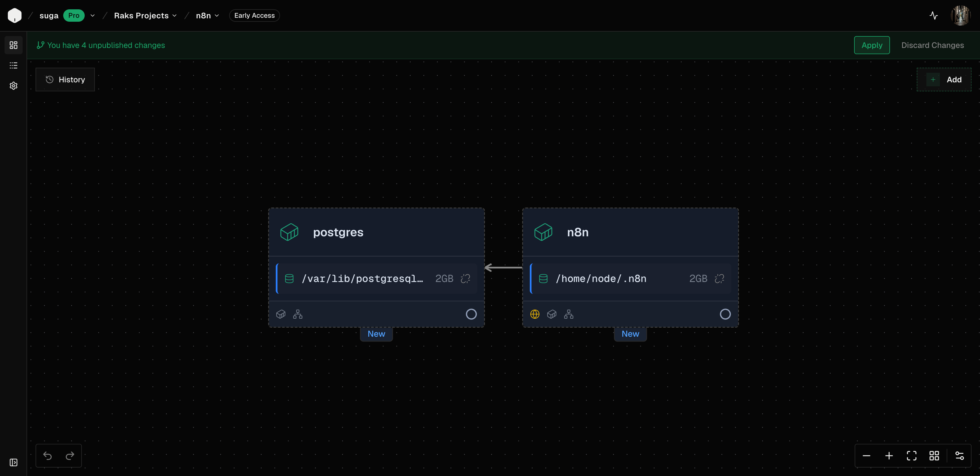Screen dimensions: 980x476
Task: Click the Add button
Action: pyautogui.click(x=944, y=80)
